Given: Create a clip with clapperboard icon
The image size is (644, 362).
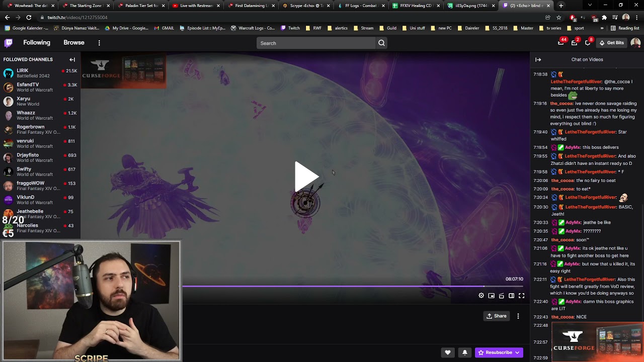Looking at the screenshot, I should pos(501,296).
